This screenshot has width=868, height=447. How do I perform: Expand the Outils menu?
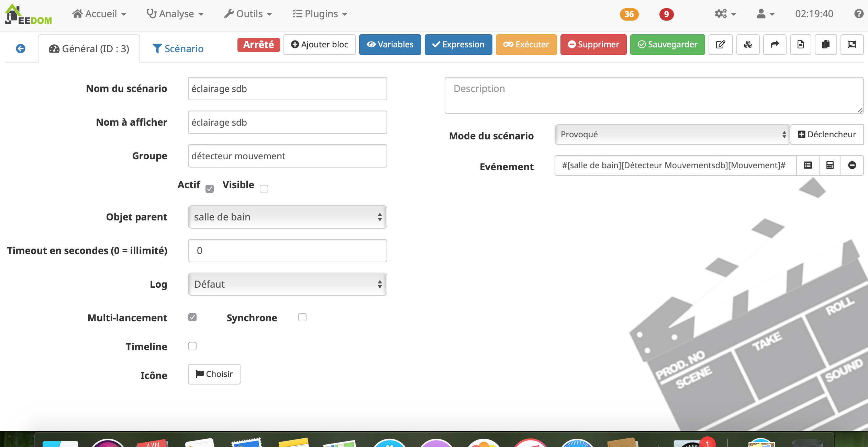pyautogui.click(x=248, y=14)
